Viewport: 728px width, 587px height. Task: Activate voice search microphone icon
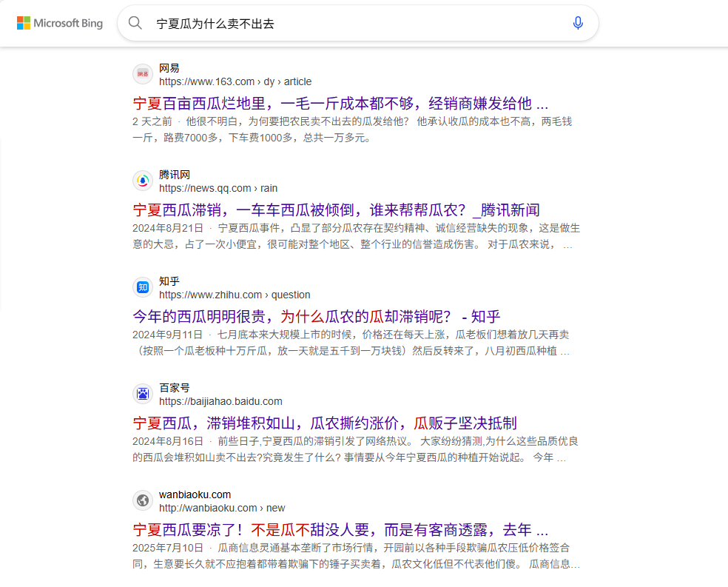578,23
